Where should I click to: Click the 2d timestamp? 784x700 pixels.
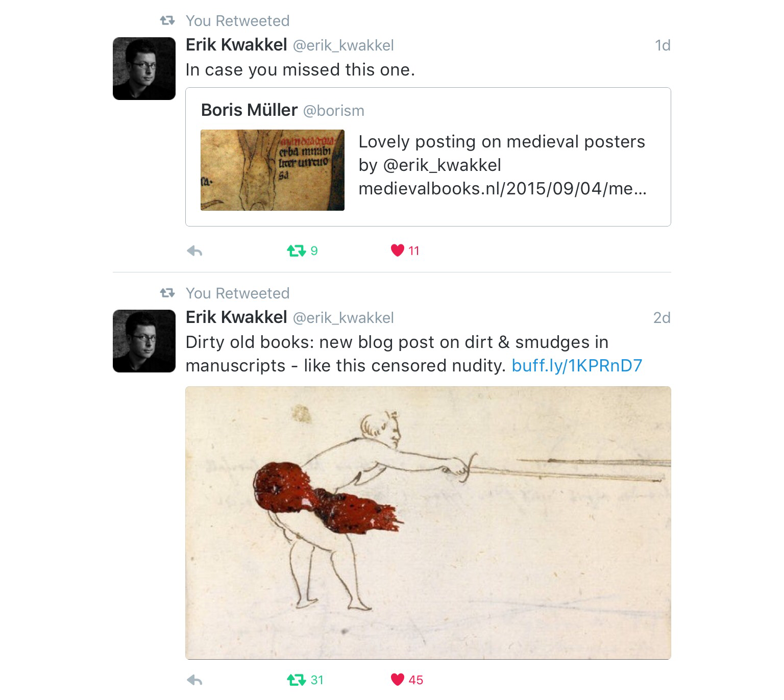click(x=661, y=318)
